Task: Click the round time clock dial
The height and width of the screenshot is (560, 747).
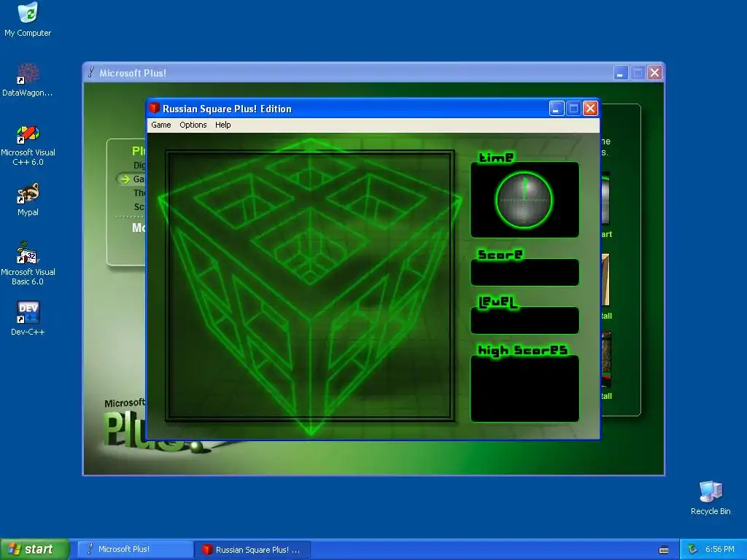Action: (524, 200)
